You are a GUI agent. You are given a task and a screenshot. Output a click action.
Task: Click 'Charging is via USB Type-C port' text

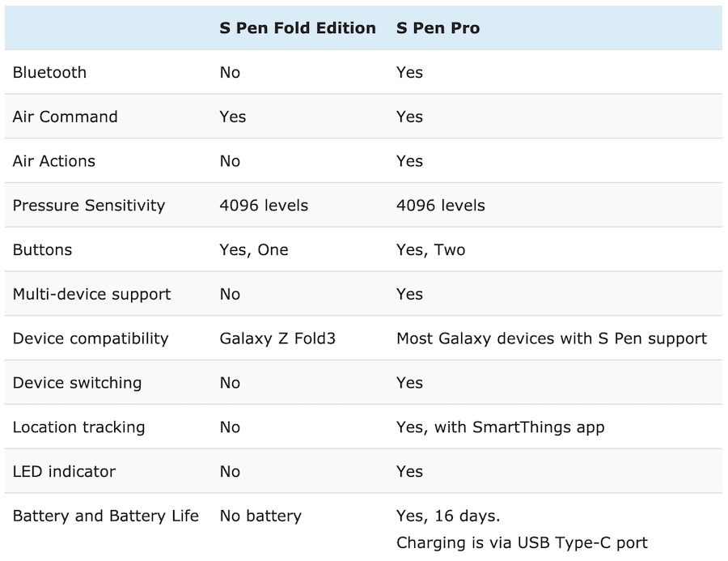point(522,542)
